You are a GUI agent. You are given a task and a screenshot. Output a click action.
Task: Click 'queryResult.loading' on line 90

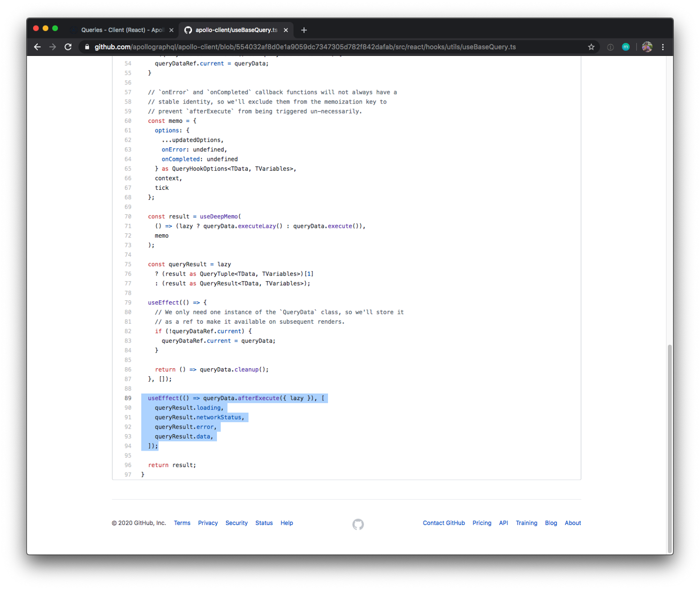(187, 408)
